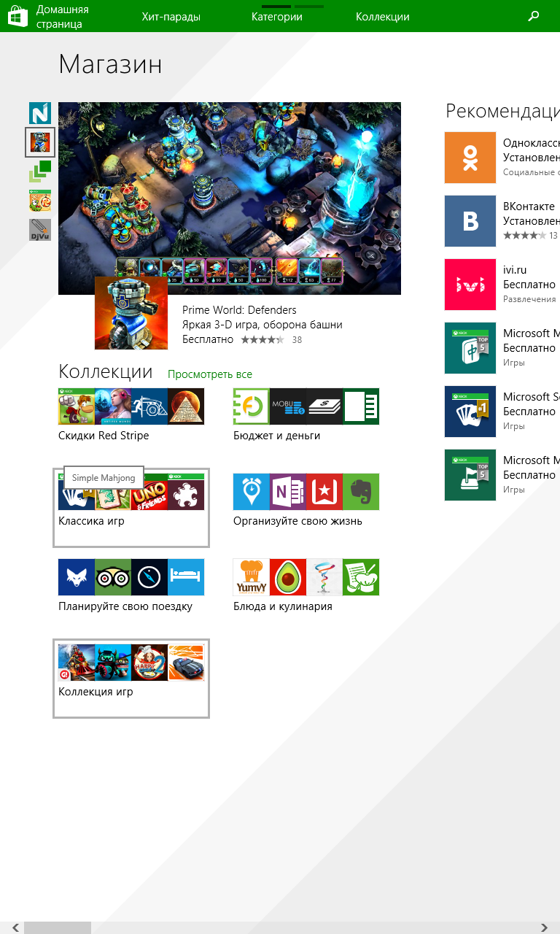
Task: Open Планируйте свою поездку collection label
Action: 125,606
